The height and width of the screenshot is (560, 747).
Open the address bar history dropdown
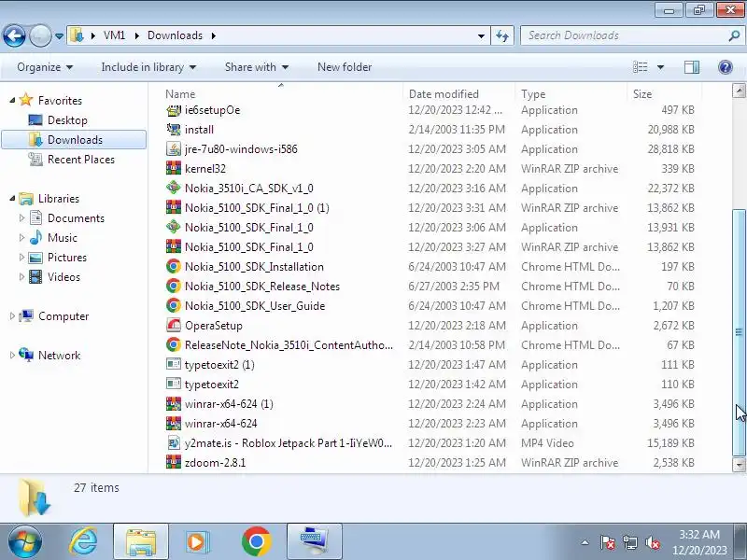point(481,36)
